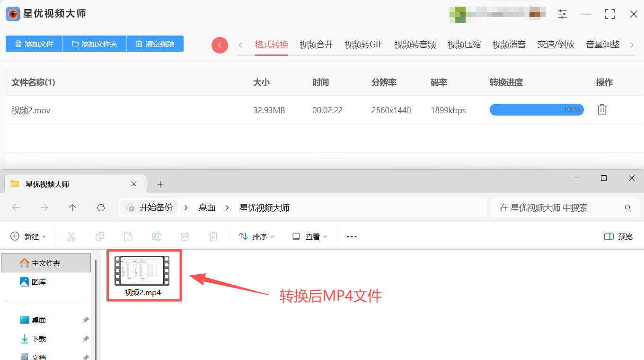Click the Explorer navigation pane scrollbar

(97, 309)
